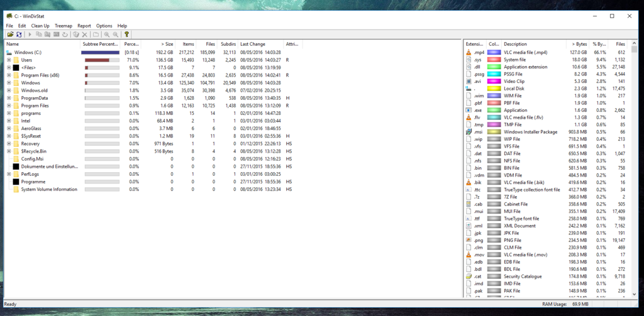Click the Users subtree percentage bar
The image size is (644, 316).
(102, 60)
